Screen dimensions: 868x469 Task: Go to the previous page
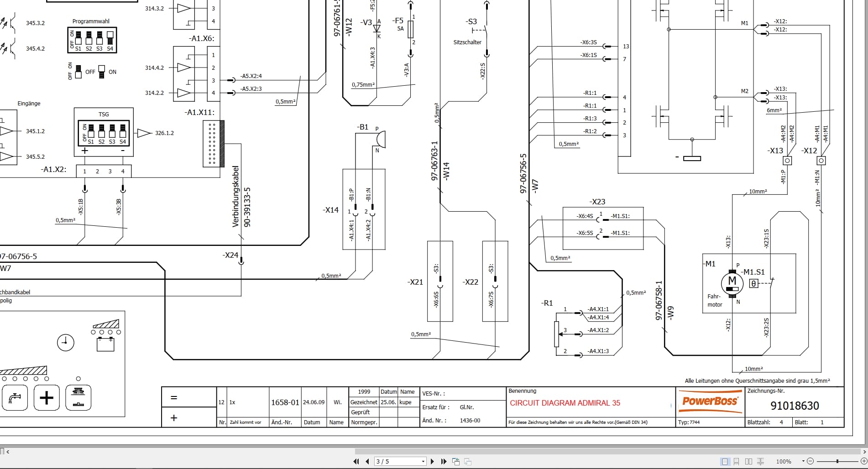tap(367, 461)
